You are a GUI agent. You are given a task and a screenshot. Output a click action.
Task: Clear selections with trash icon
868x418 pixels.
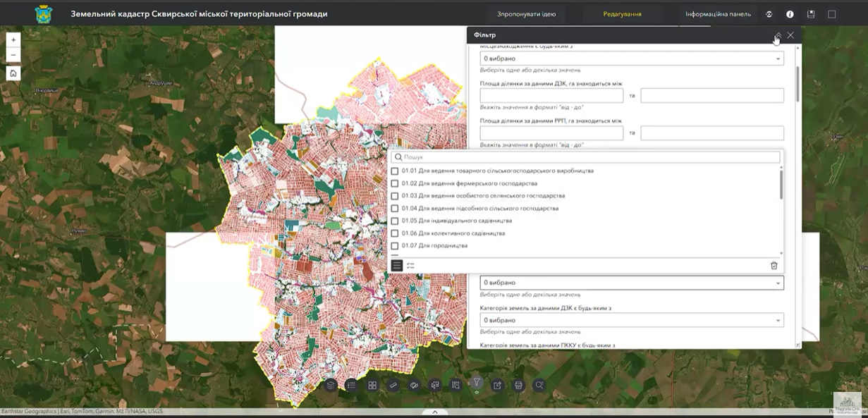[x=774, y=266]
